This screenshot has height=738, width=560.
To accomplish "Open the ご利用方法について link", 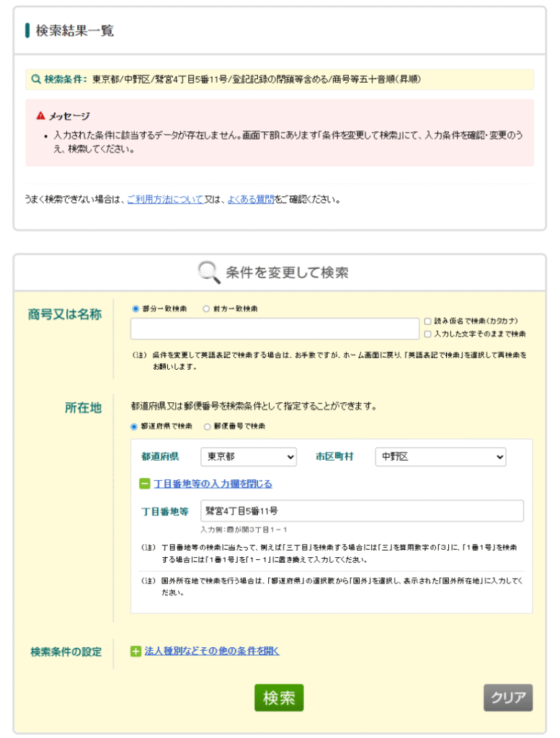I will pos(165,200).
